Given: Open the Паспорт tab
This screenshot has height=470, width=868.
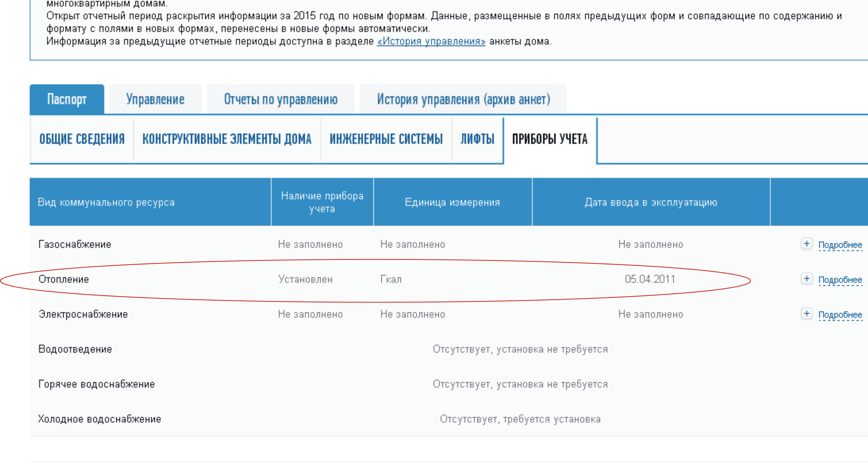Looking at the screenshot, I should pyautogui.click(x=67, y=99).
